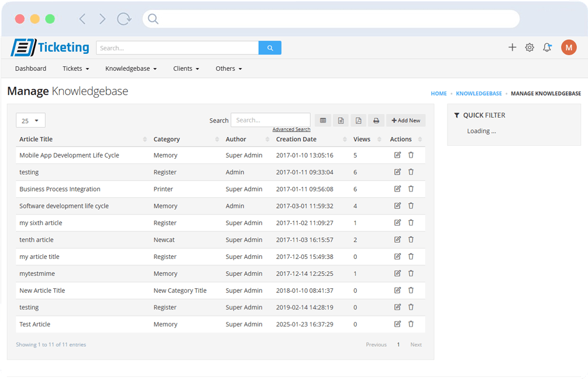Edit the Mobile App Development Life Cycle article
The image size is (588, 379).
(x=398, y=155)
